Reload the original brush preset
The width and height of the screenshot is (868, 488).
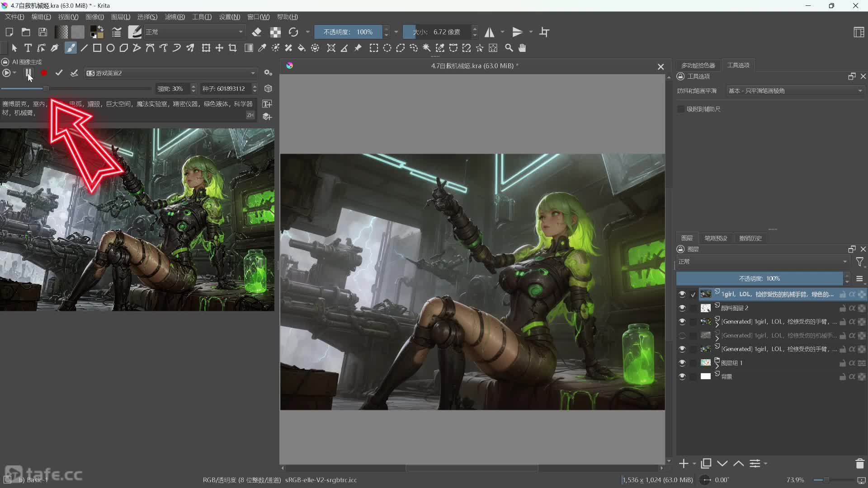(293, 32)
